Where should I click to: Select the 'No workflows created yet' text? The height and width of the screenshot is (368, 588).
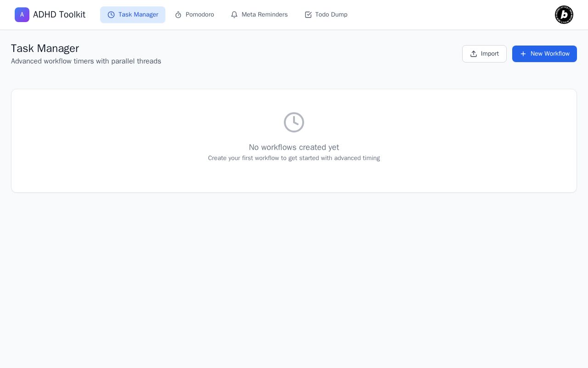[x=294, y=147]
